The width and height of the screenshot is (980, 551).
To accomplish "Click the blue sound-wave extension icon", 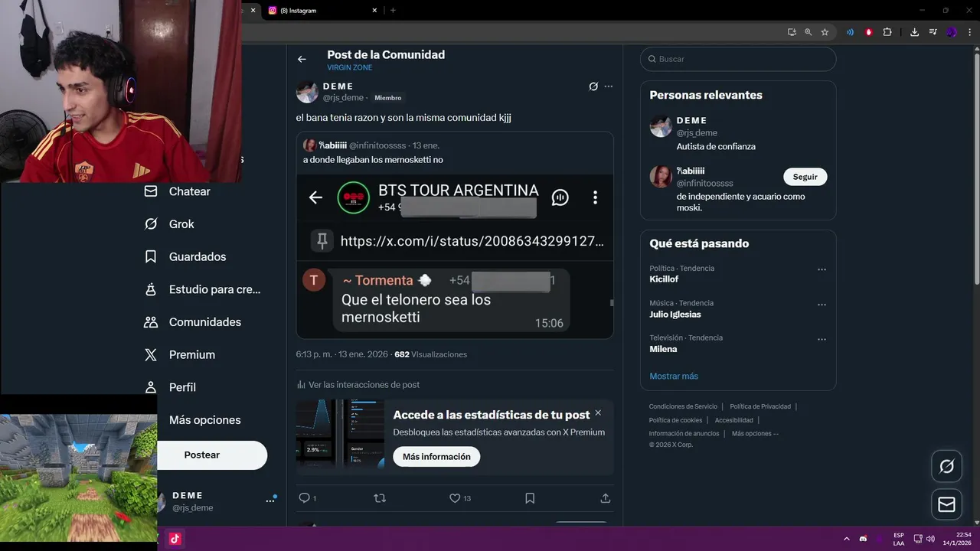I will pyautogui.click(x=850, y=32).
